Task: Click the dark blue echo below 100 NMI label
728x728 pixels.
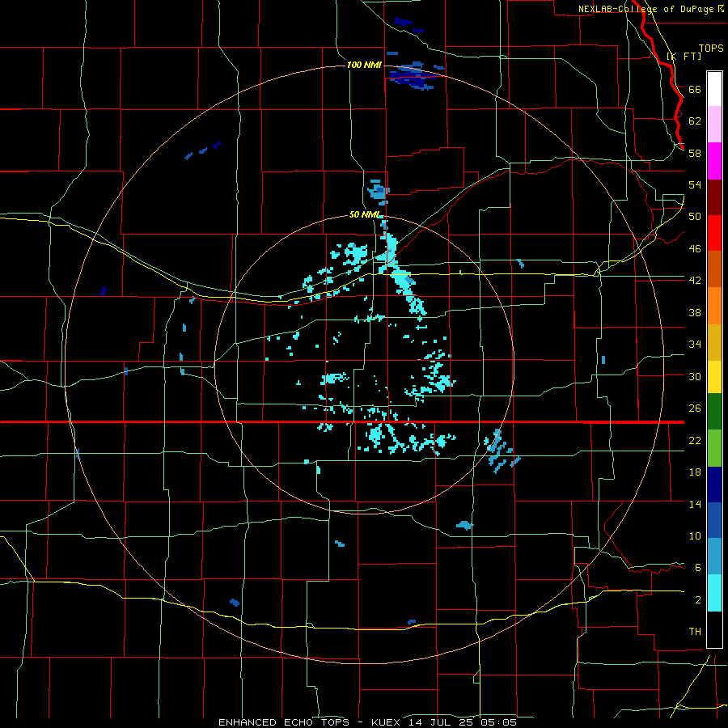Action: [413, 77]
